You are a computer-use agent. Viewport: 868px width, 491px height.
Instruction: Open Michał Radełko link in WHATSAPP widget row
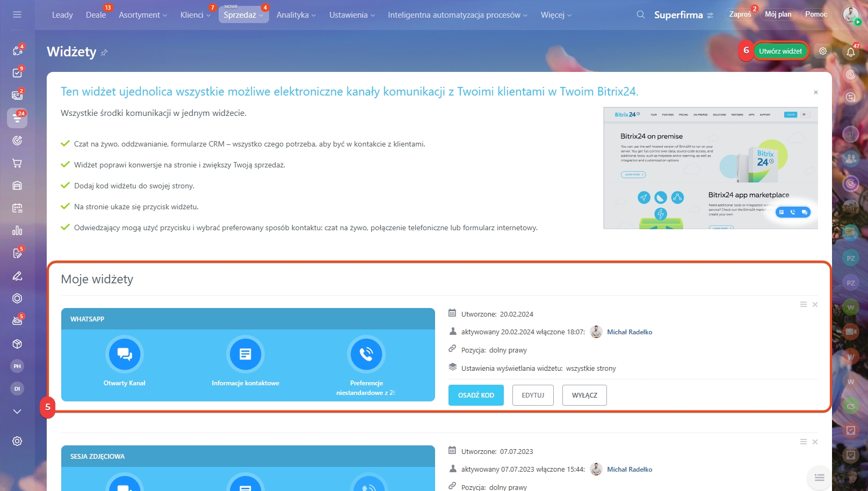(630, 332)
